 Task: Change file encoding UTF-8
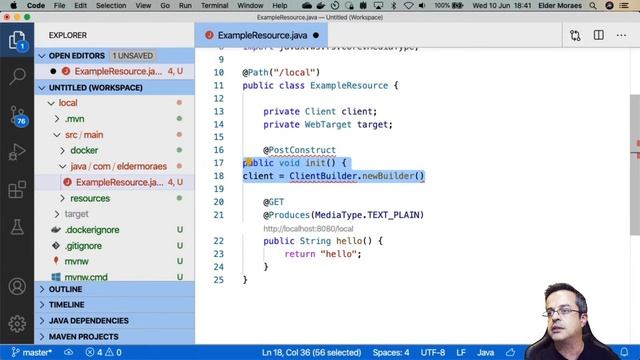pos(433,352)
